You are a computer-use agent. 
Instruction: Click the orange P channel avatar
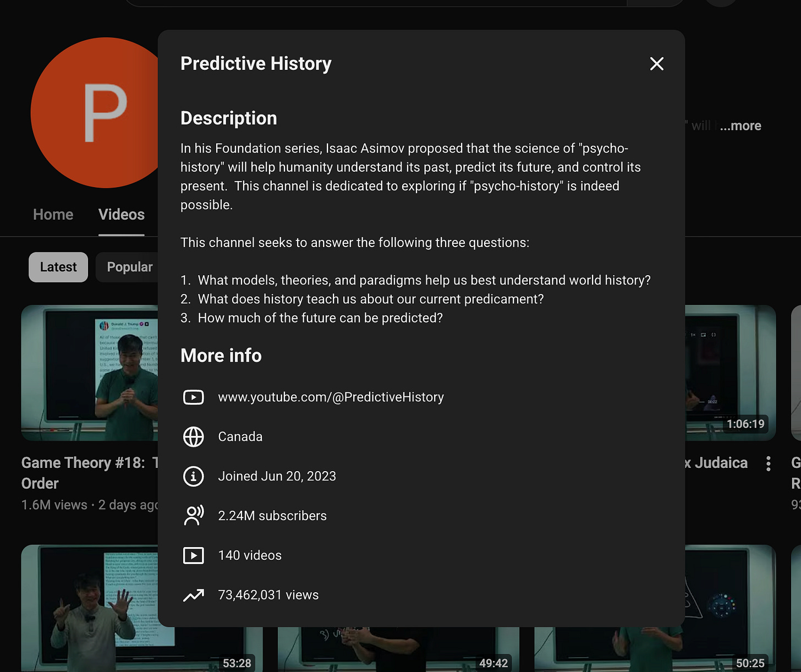click(x=95, y=113)
